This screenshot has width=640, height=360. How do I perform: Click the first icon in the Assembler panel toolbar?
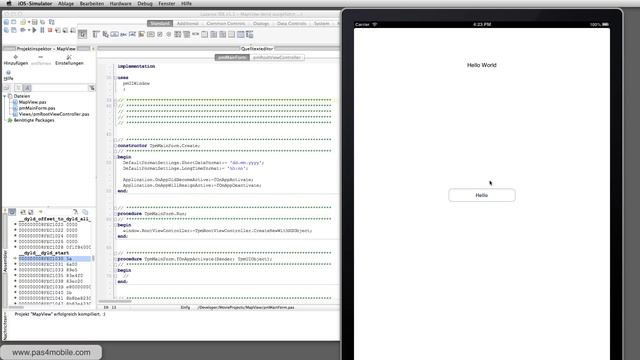click(12, 212)
